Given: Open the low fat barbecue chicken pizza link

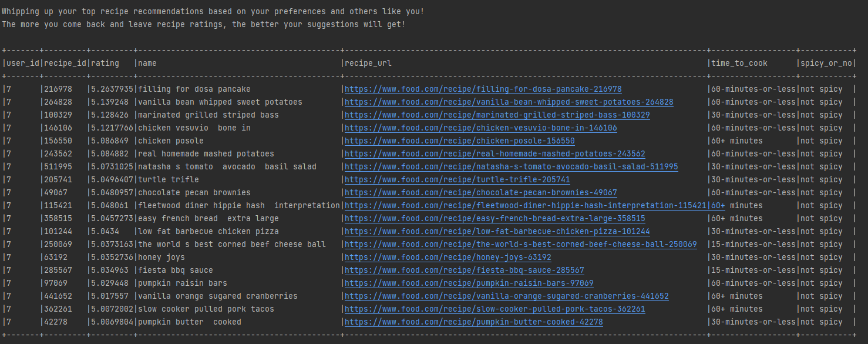Looking at the screenshot, I should pyautogui.click(x=497, y=232).
